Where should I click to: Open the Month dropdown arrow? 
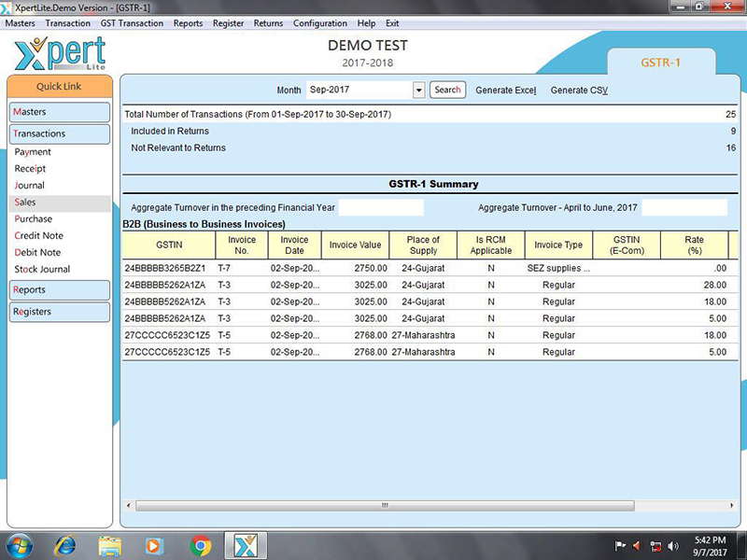418,90
